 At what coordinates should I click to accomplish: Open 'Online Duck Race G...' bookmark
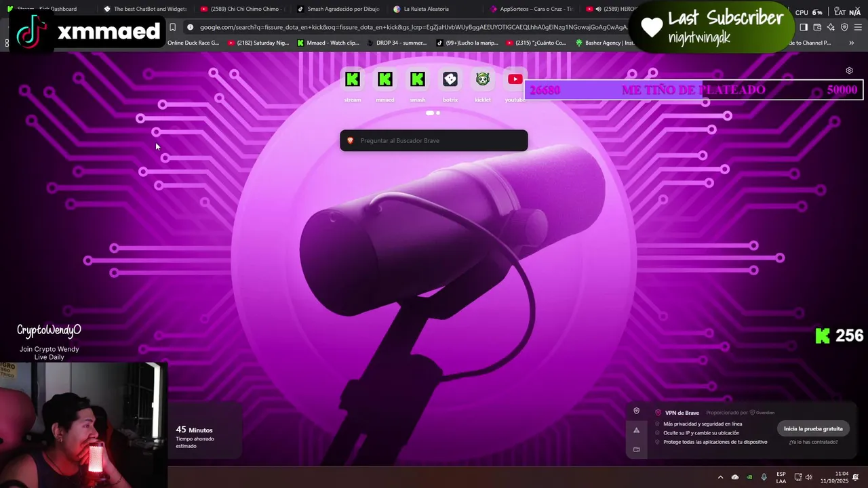tap(193, 43)
